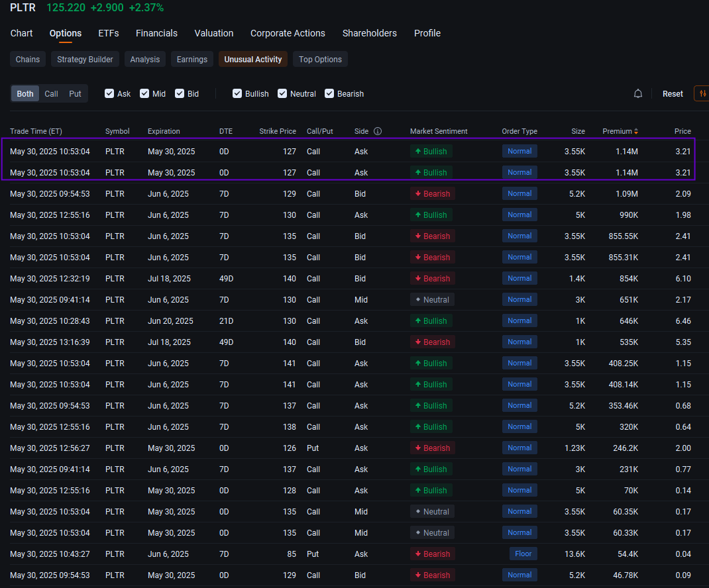This screenshot has height=588, width=709.
Task: Click the Floor order type badge
Action: (x=523, y=554)
